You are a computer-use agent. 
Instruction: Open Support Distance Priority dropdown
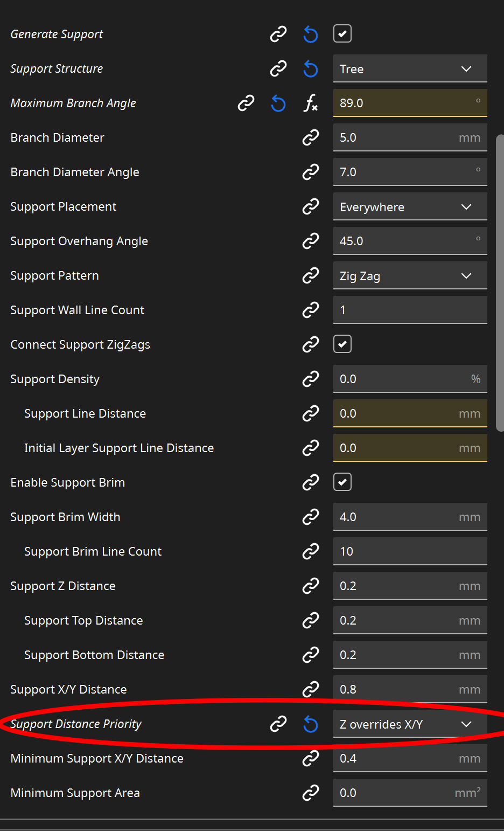tap(410, 724)
